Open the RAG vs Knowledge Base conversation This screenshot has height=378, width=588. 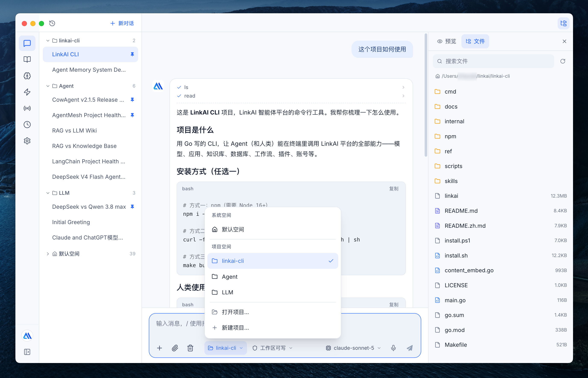click(90, 146)
